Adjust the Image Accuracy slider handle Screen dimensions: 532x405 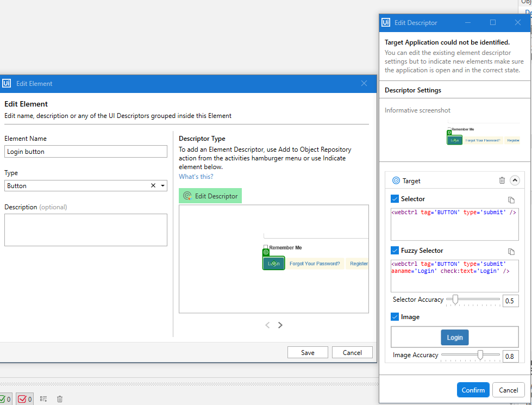click(x=480, y=355)
